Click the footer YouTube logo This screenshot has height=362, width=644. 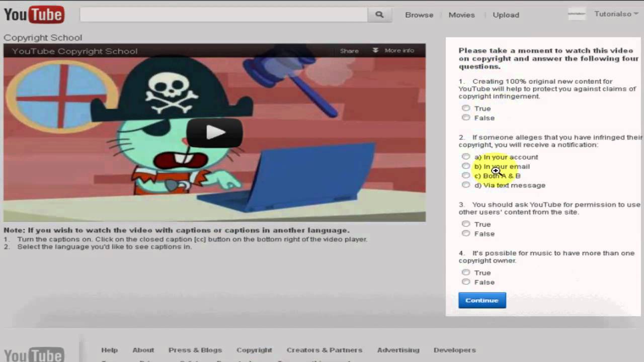pyautogui.click(x=34, y=354)
